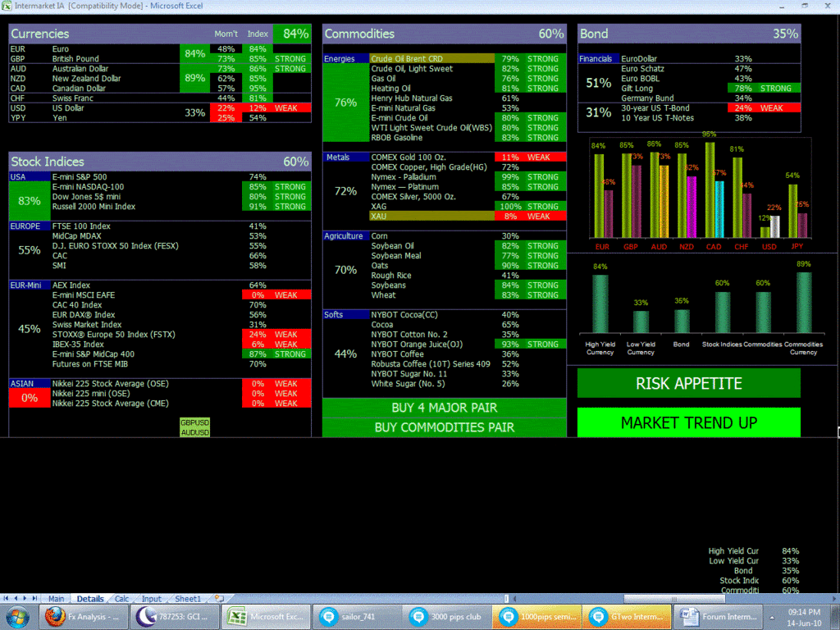Open the Firefox Fx Analysis taskbar window
840x630 pixels.
(84, 617)
